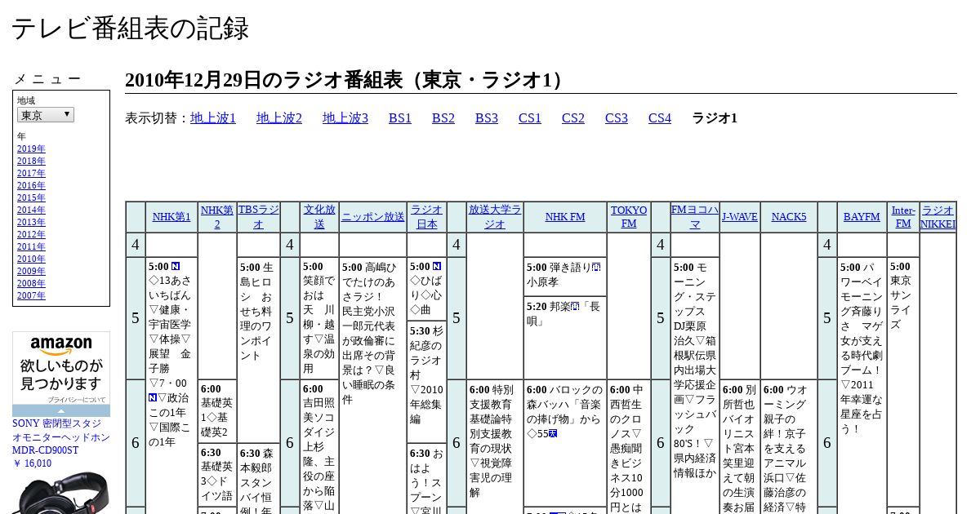Open the FMヨコハマ station header link
This screenshot has height=514, width=980.
(695, 217)
